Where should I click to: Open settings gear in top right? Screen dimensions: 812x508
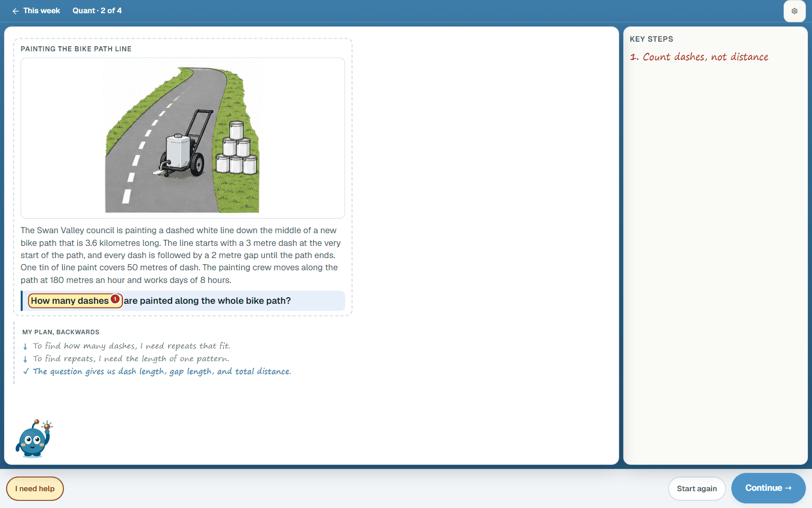[794, 11]
